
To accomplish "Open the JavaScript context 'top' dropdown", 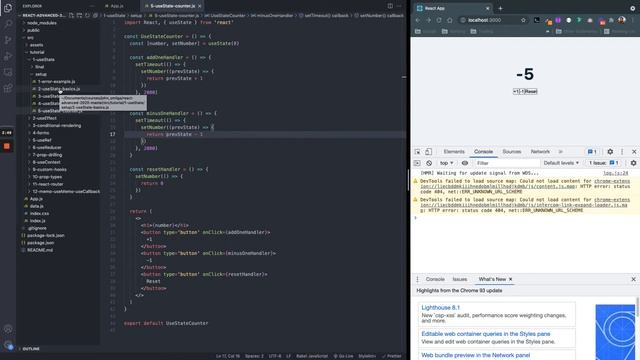I will pyautogui.click(x=447, y=163).
